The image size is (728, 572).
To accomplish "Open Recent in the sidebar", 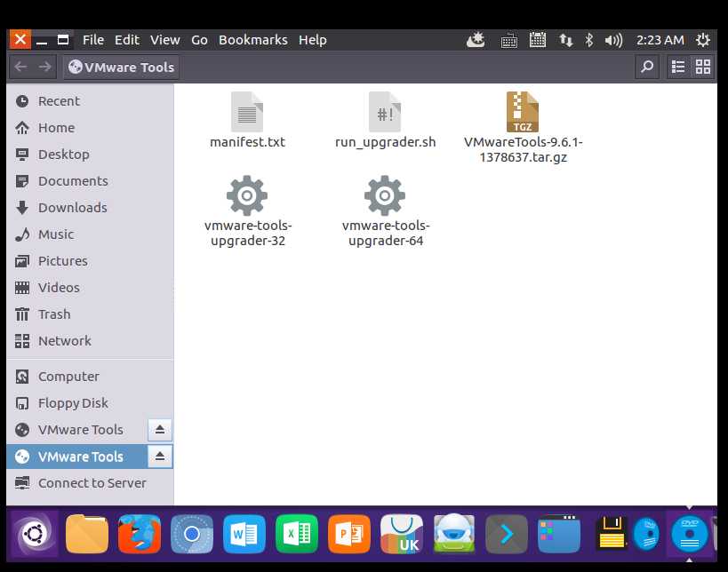I will pos(90,101).
